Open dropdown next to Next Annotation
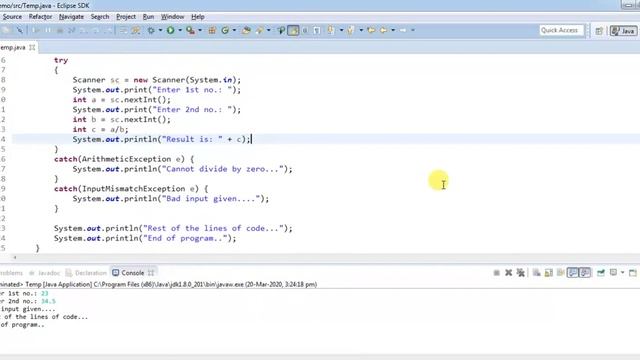 click(x=341, y=30)
